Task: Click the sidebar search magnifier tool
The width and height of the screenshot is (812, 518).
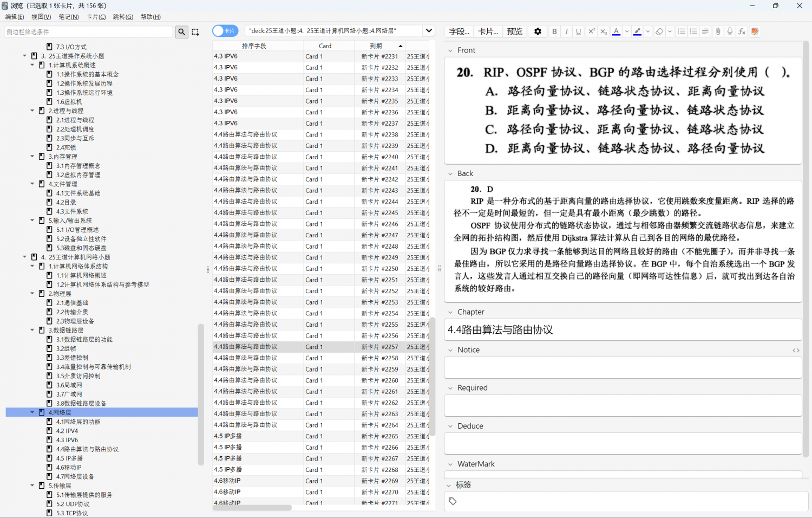Action: [x=182, y=32]
